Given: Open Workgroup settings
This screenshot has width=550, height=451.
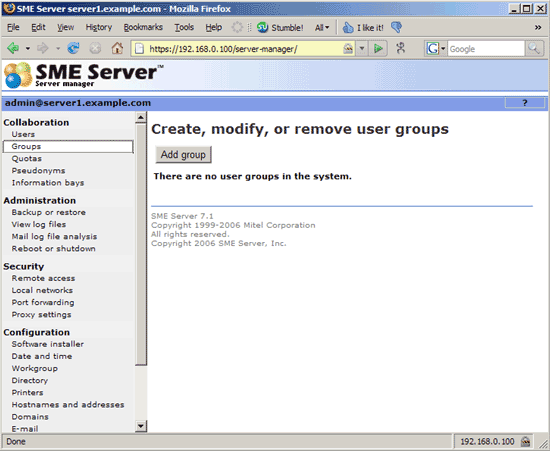Looking at the screenshot, I should [34, 368].
